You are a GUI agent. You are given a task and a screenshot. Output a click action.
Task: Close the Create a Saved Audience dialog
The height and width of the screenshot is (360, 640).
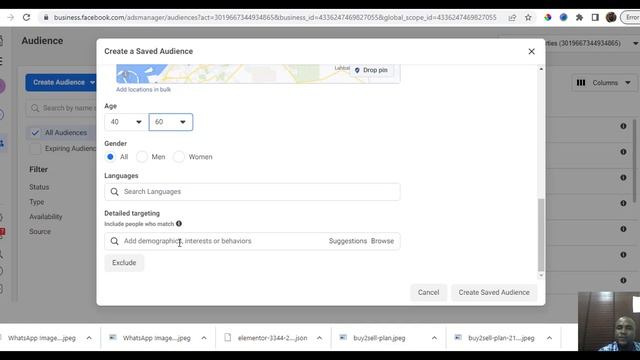pyautogui.click(x=531, y=51)
